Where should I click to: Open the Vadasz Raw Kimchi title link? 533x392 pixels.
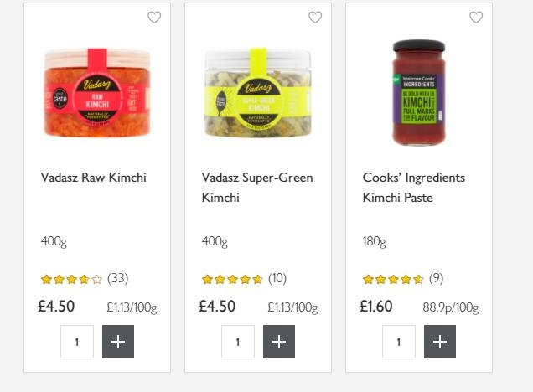coord(94,178)
